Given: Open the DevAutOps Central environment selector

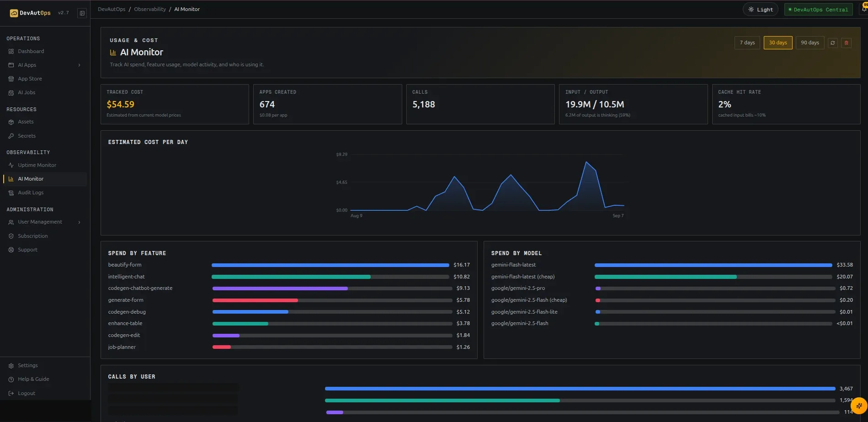Looking at the screenshot, I should point(818,10).
